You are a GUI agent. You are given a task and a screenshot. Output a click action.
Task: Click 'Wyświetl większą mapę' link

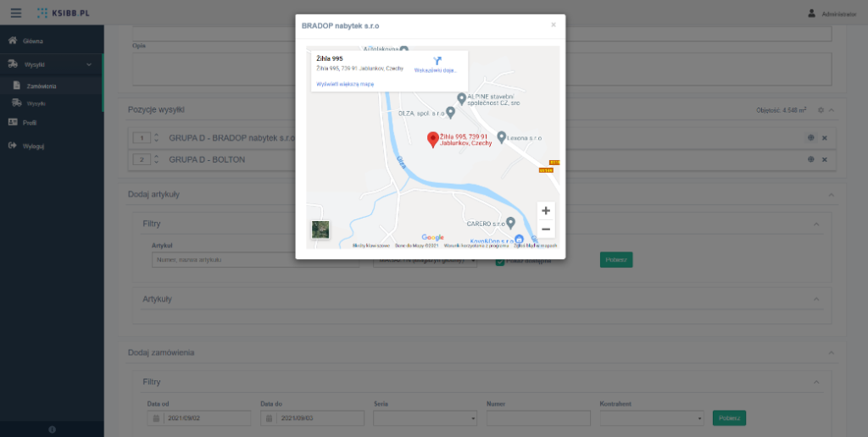pyautogui.click(x=345, y=85)
